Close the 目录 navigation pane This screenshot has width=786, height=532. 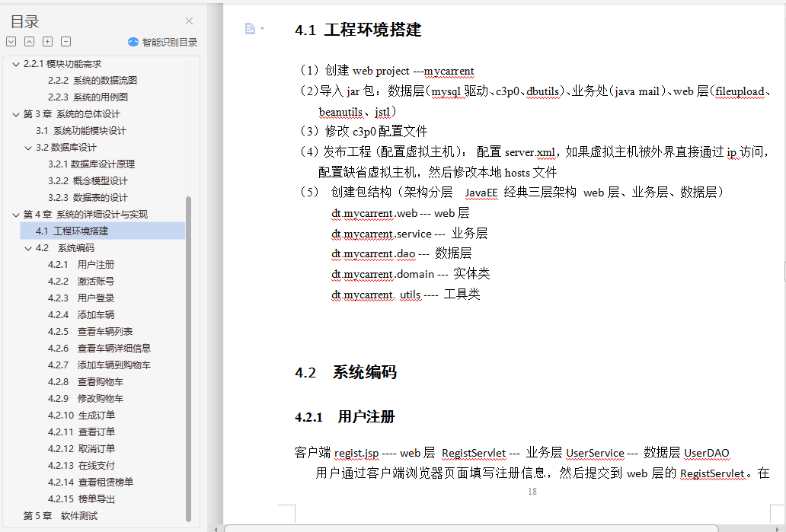[189, 21]
